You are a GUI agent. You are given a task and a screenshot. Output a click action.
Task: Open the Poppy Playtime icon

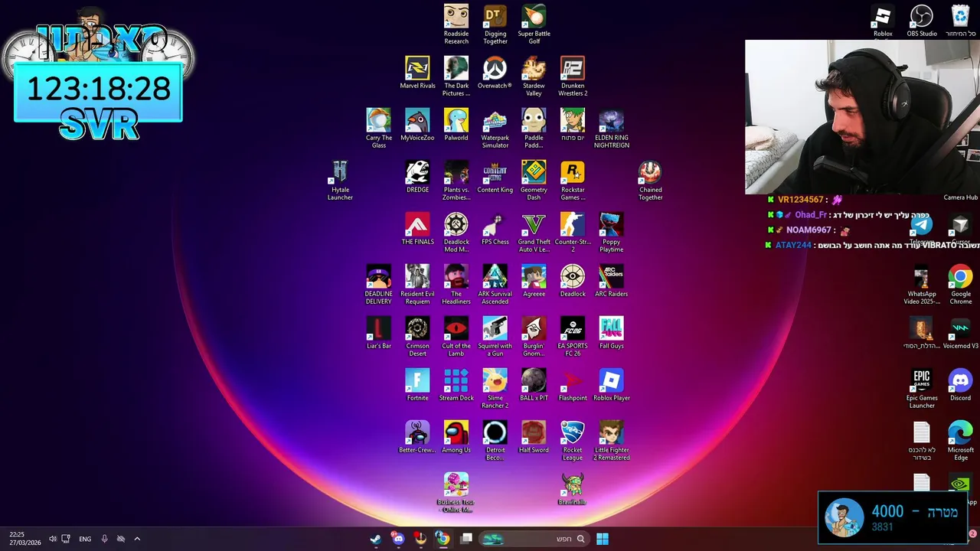click(611, 233)
